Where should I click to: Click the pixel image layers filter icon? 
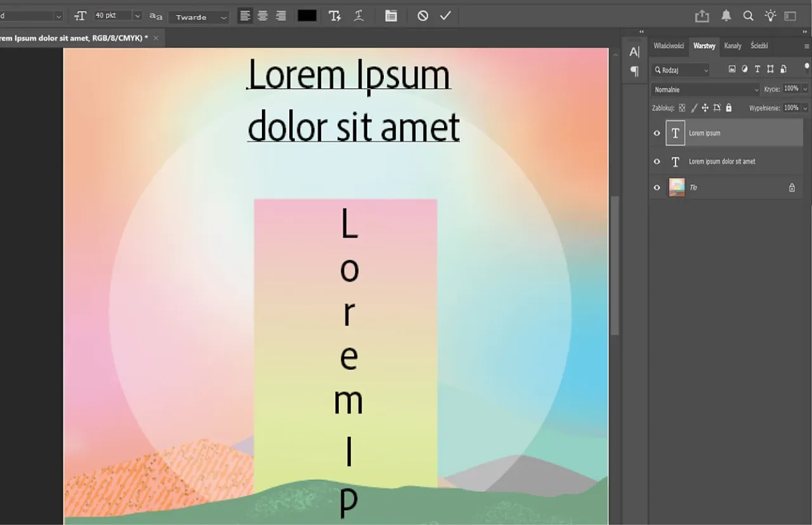click(732, 69)
